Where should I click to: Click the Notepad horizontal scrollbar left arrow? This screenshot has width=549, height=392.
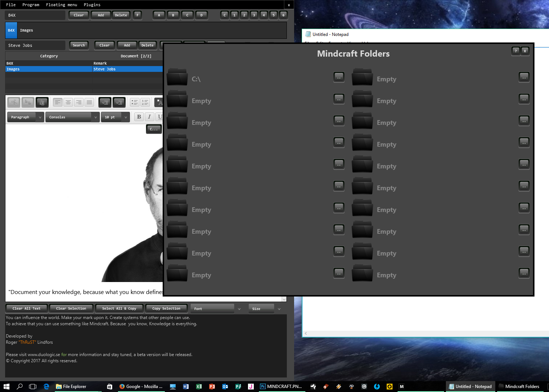[x=306, y=333]
